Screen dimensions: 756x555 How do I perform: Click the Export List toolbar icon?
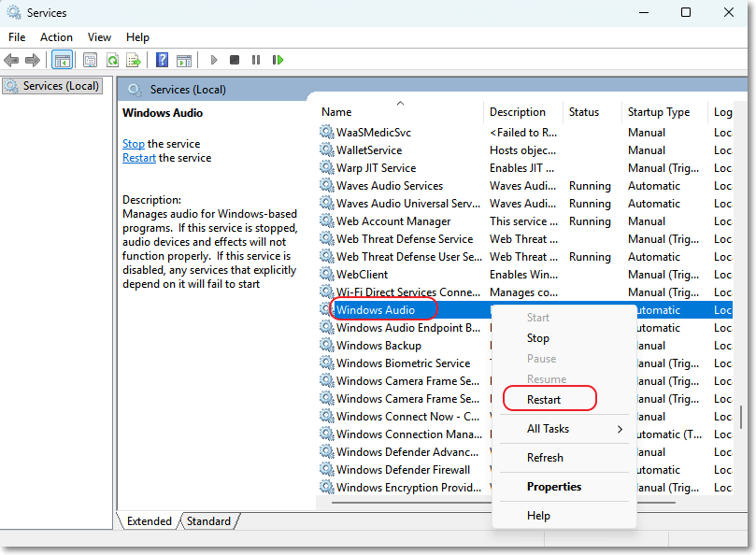point(134,61)
